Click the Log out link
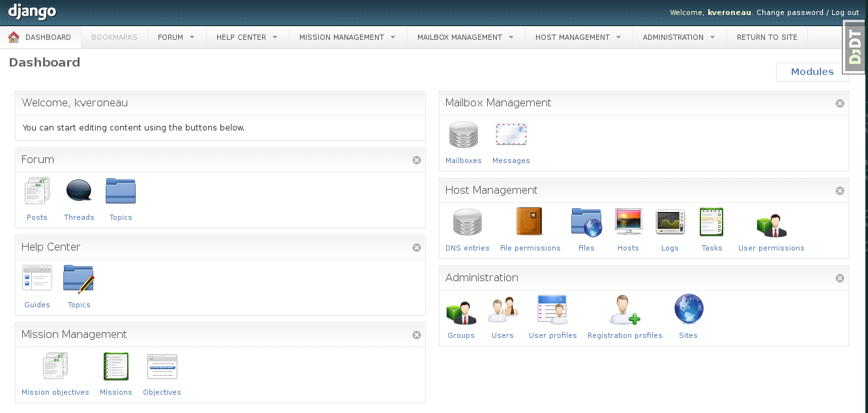The height and width of the screenshot is (413, 868). click(x=845, y=12)
